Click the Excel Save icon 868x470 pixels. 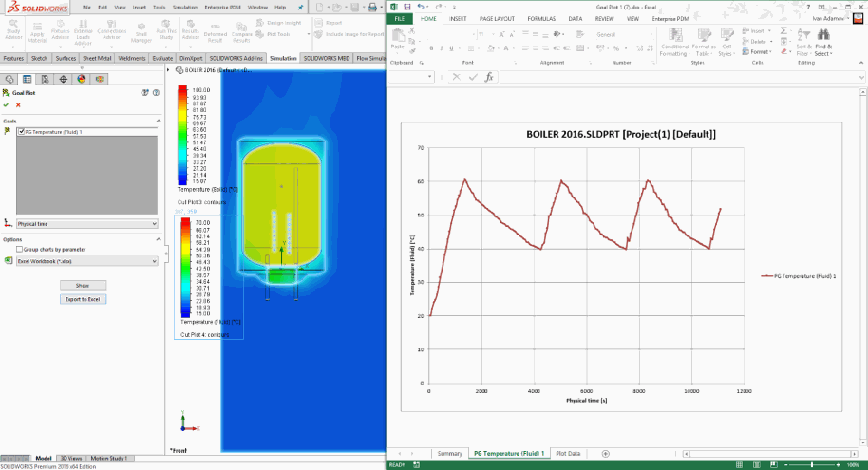406,7
